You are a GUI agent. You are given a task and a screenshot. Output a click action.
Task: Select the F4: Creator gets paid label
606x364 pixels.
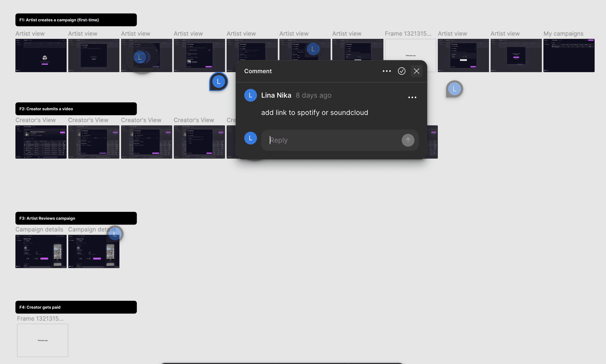76,307
